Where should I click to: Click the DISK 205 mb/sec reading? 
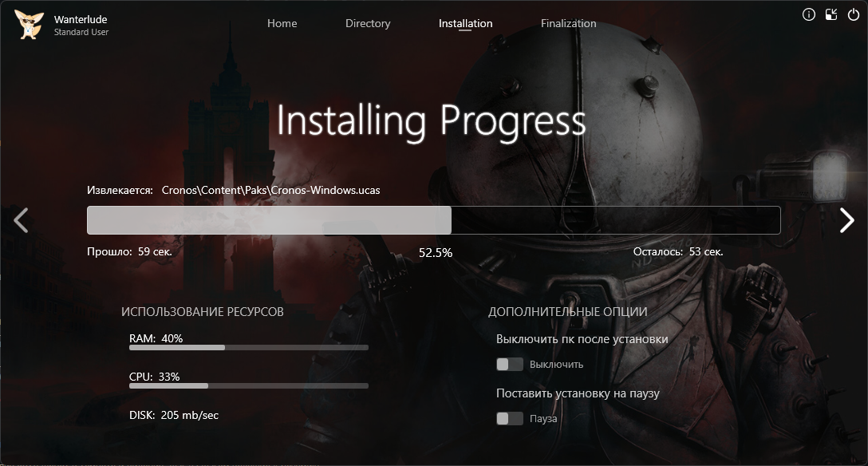pyautogui.click(x=174, y=415)
